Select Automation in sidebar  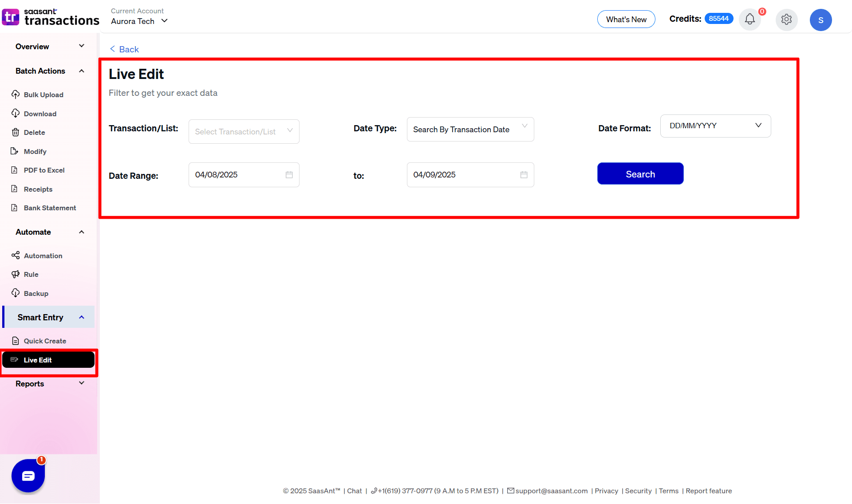point(43,256)
